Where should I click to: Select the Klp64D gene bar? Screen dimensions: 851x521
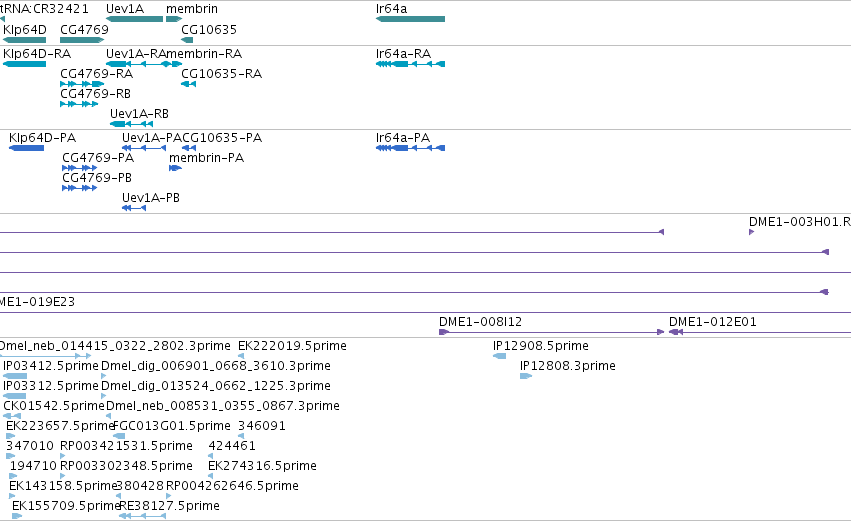pyautogui.click(x=24, y=40)
